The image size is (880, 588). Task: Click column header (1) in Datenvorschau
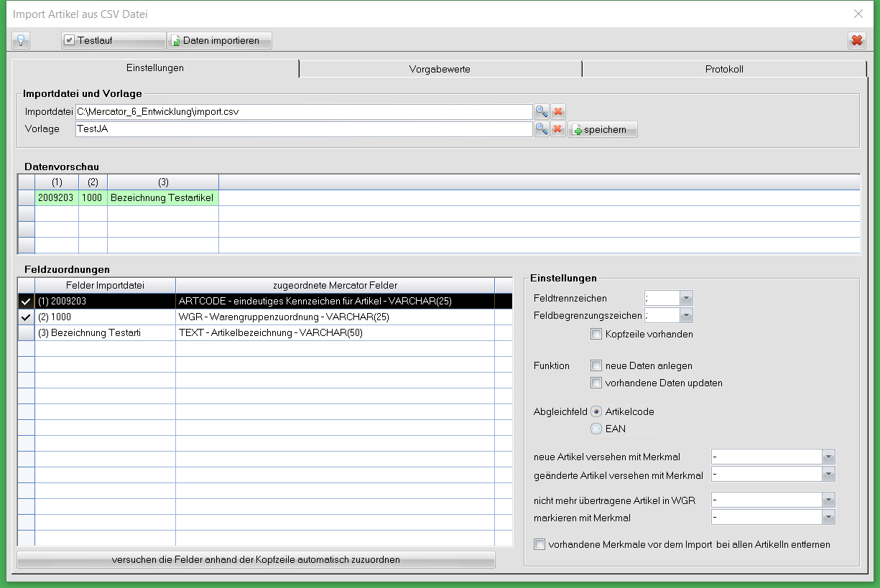click(57, 182)
